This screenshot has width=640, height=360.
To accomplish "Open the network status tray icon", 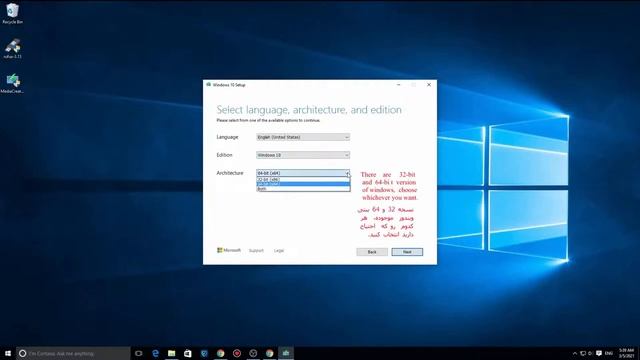I will coord(583,353).
